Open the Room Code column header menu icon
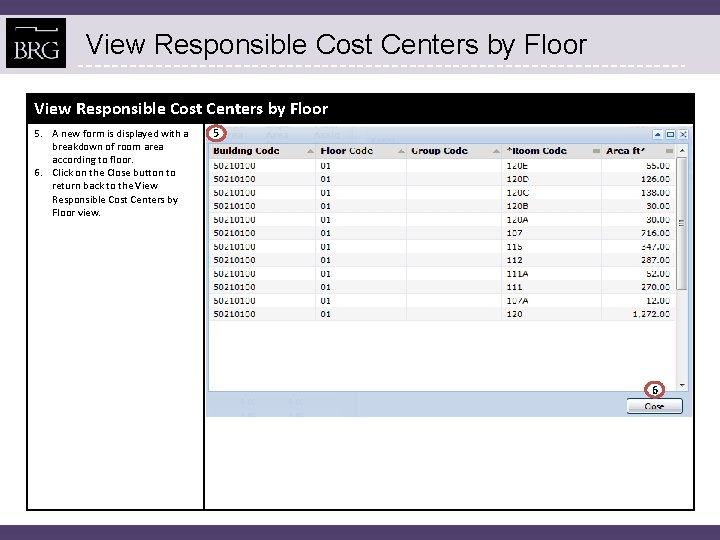This screenshot has width=720, height=540. pyautogui.click(x=596, y=151)
